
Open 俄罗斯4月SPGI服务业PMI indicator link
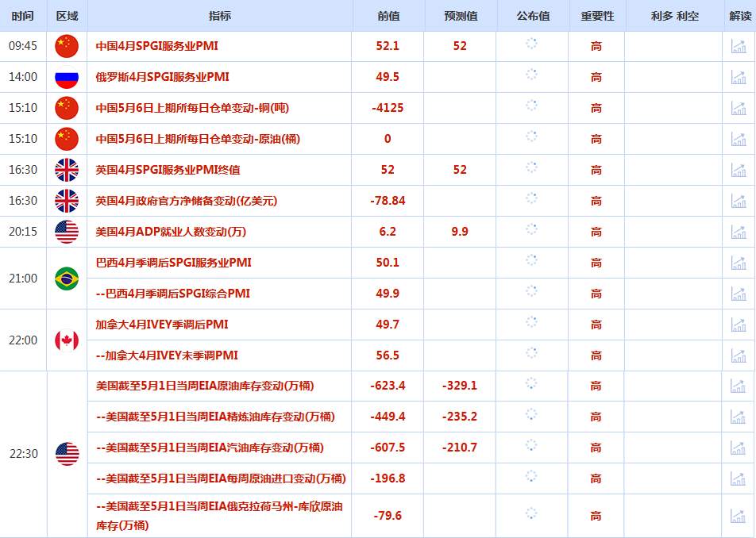[163, 77]
